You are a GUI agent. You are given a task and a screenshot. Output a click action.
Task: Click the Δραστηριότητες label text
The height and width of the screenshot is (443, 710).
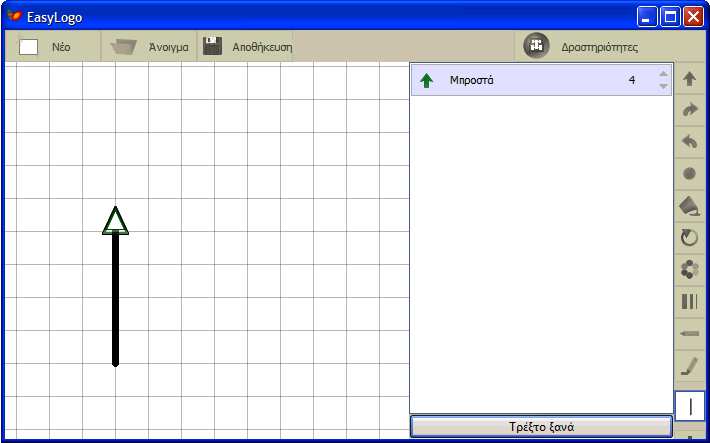click(600, 47)
